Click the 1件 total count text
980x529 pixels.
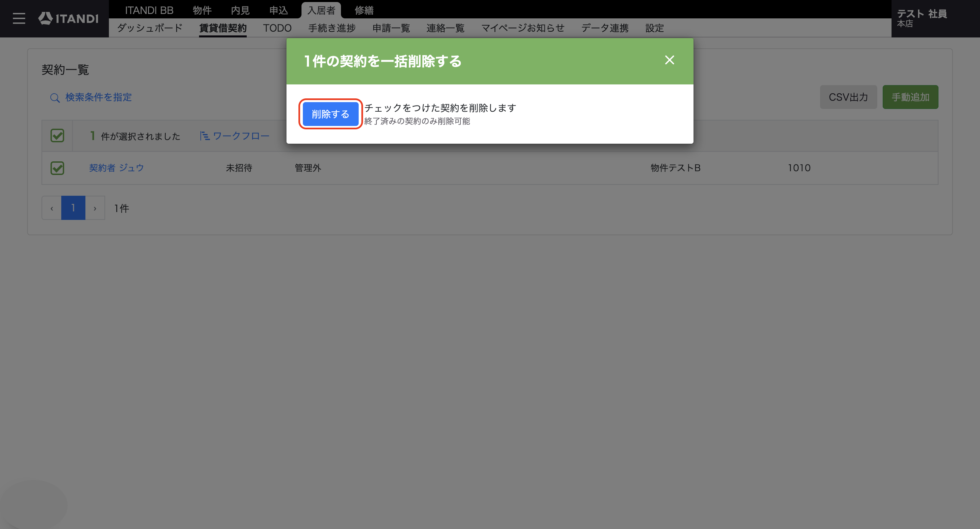click(122, 208)
